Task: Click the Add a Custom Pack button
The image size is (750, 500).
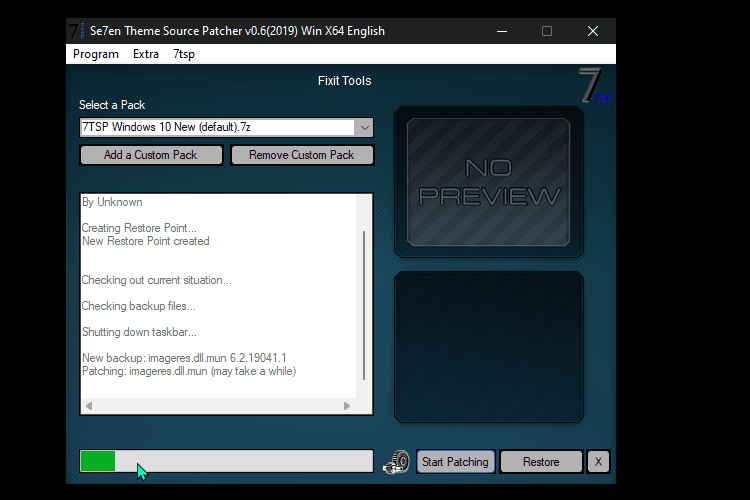Action: tap(151, 155)
